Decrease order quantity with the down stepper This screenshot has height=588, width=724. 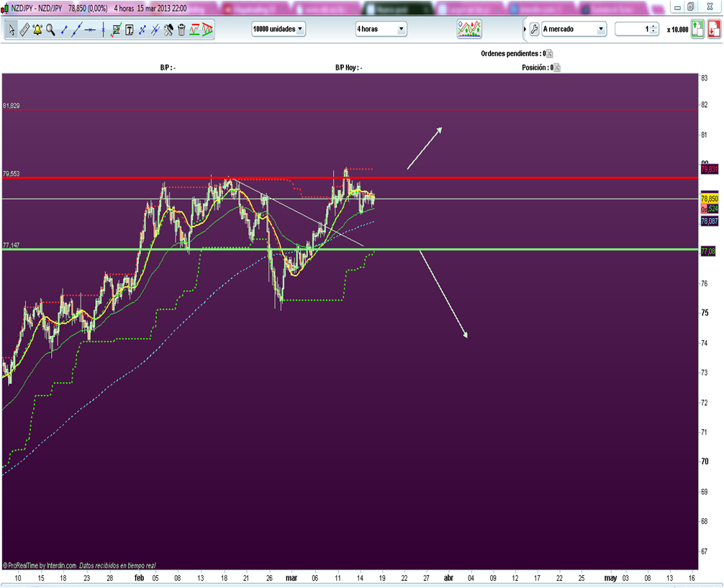click(x=653, y=32)
